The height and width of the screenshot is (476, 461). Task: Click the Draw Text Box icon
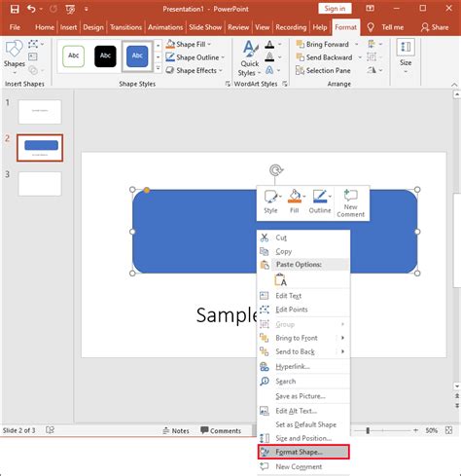tap(33, 57)
